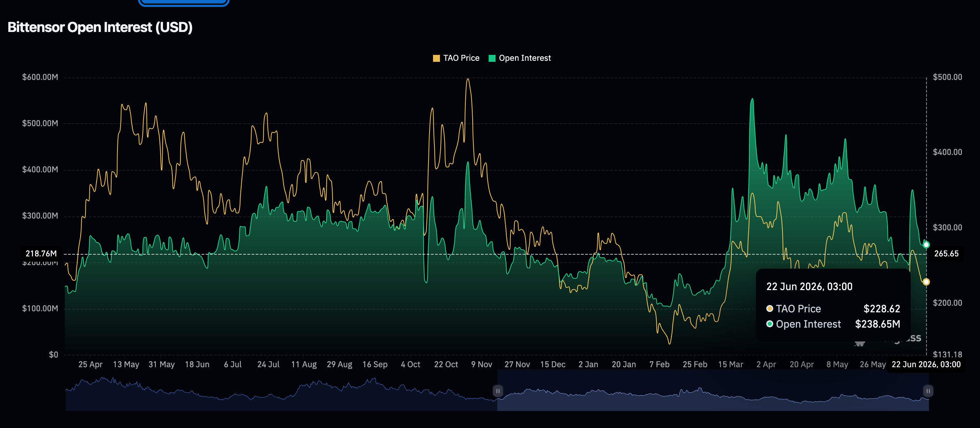Image resolution: width=980 pixels, height=428 pixels.
Task: Click the '2 Apr' date label
Action: pyautogui.click(x=766, y=364)
